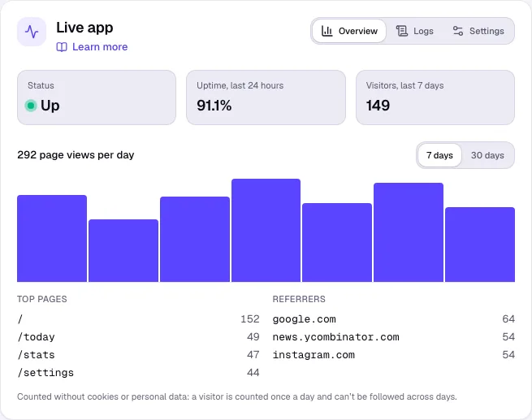Click the scroll icon in Logs tab
This screenshot has height=420, width=532.
[402, 31]
